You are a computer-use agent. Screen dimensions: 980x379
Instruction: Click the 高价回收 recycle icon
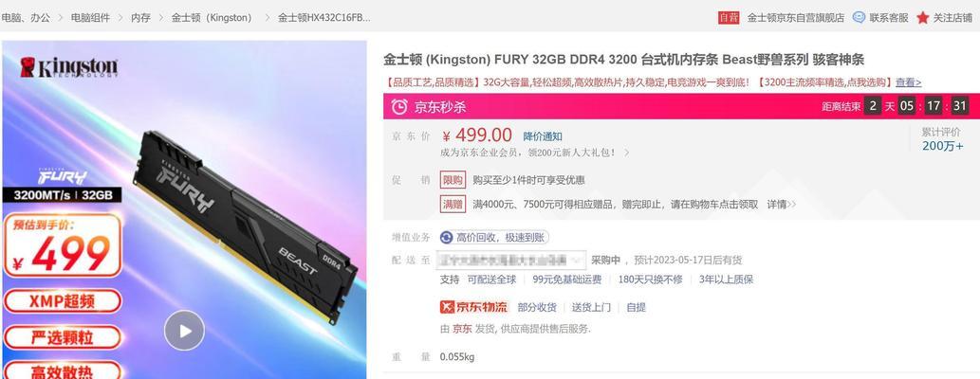(446, 237)
